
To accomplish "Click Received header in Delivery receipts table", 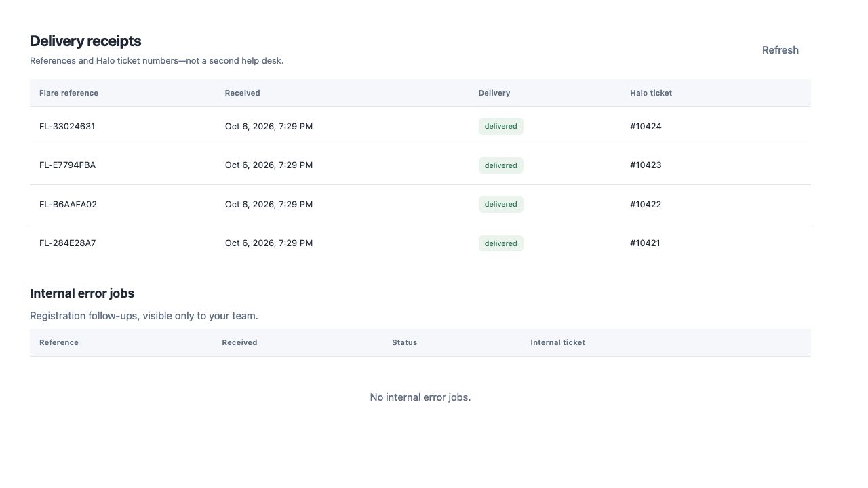I will pyautogui.click(x=242, y=94).
